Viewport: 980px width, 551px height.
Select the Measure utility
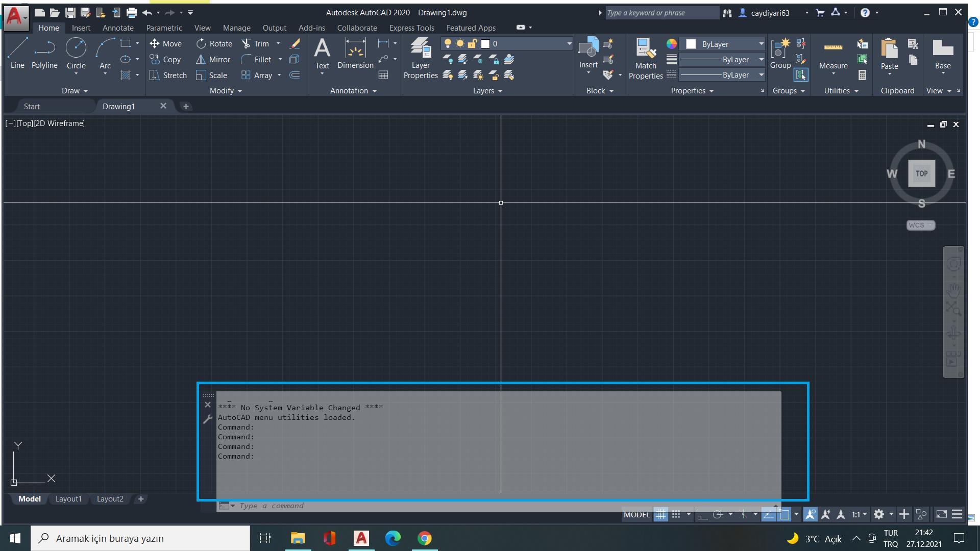click(x=833, y=53)
